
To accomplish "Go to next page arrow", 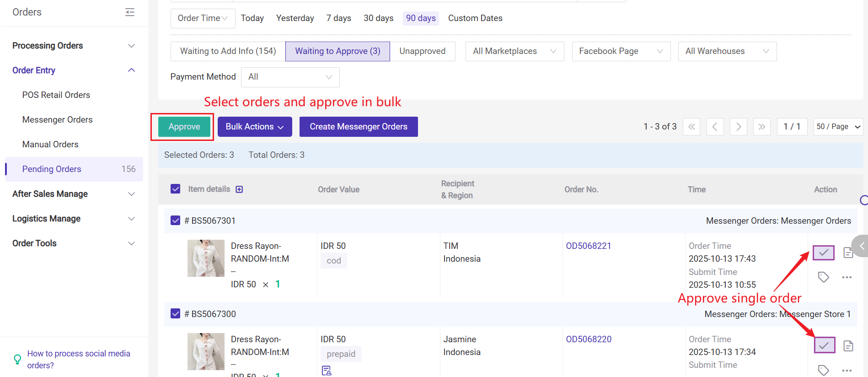I will pos(738,127).
